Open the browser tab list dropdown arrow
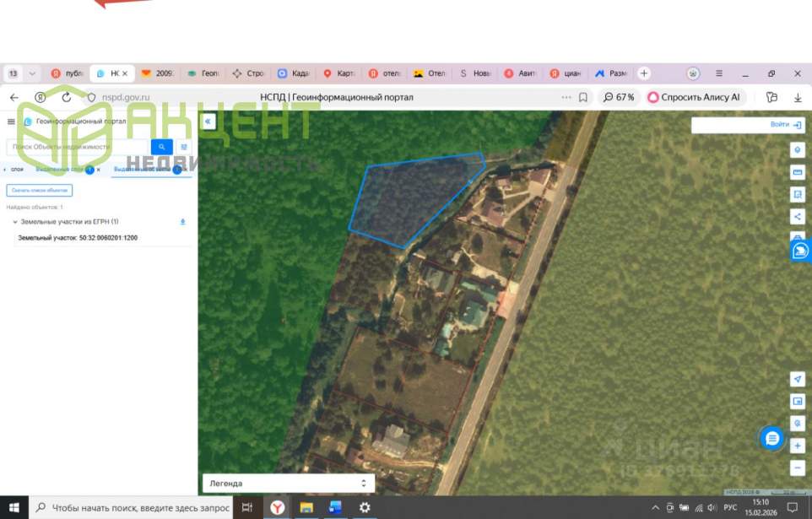Viewport: 812px width, 519px height. tap(32, 73)
